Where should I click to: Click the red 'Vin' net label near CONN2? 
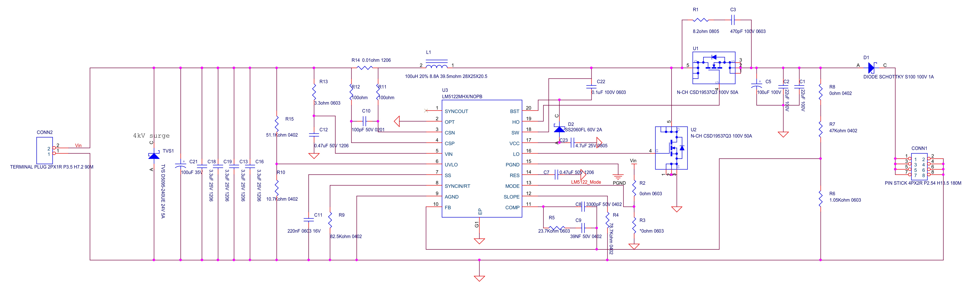point(78,145)
